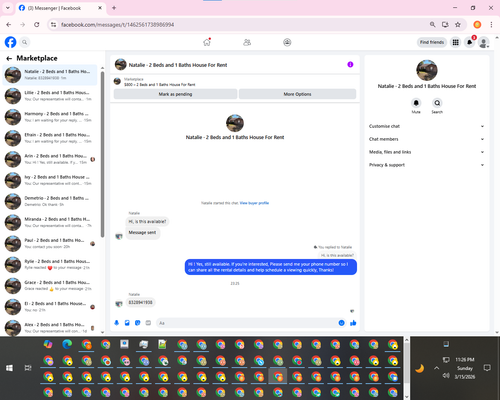The width and height of the screenshot is (500, 400).
Task: Reload the page with browser refresh icon
Action: click(x=37, y=25)
